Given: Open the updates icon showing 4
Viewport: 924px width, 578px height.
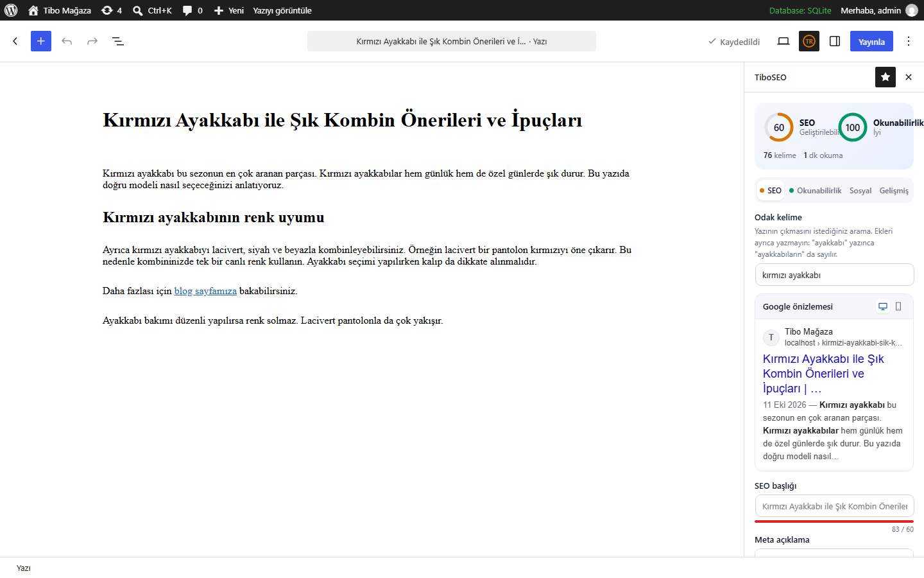Looking at the screenshot, I should click(112, 10).
